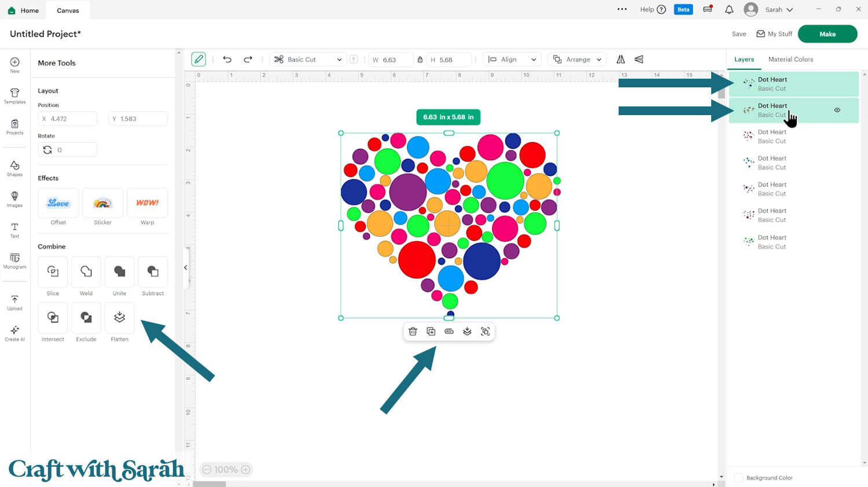Click the undo arrow in toolbar
This screenshot has width=868, height=487.
click(227, 60)
